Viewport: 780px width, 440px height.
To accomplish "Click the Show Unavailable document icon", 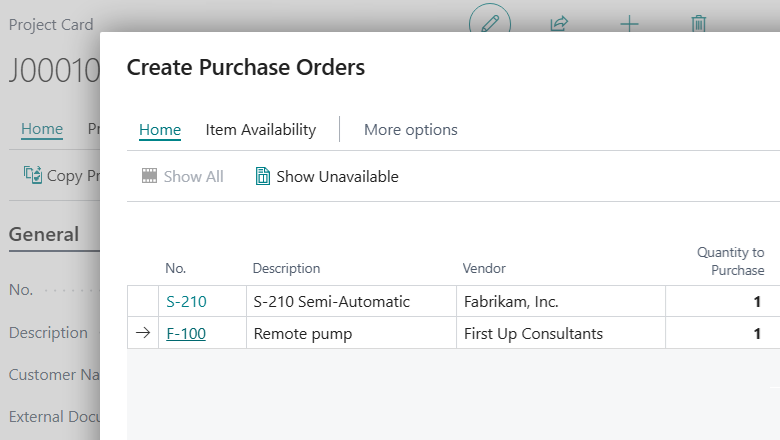I will tap(263, 176).
